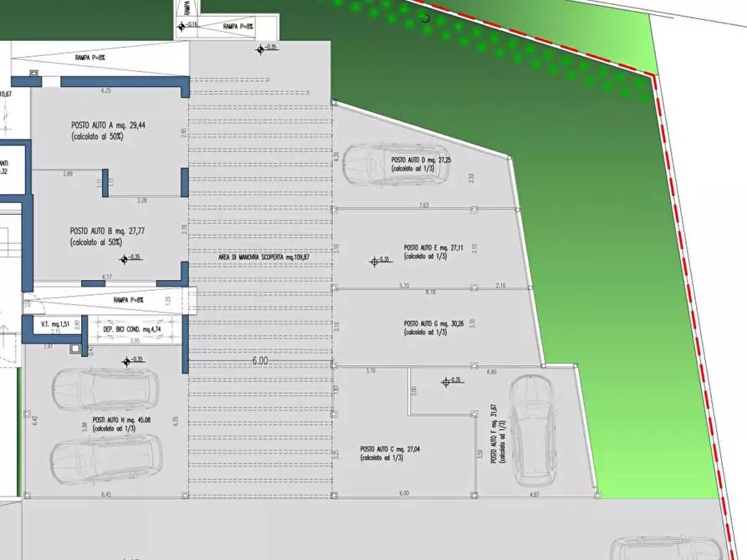
Task: Click the 6.00 dimension text
Action: coord(260,361)
